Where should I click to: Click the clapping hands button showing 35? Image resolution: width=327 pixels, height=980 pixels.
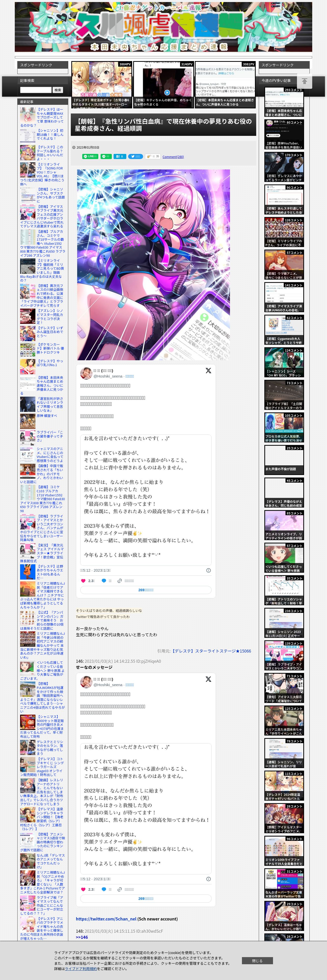[x=153, y=156]
